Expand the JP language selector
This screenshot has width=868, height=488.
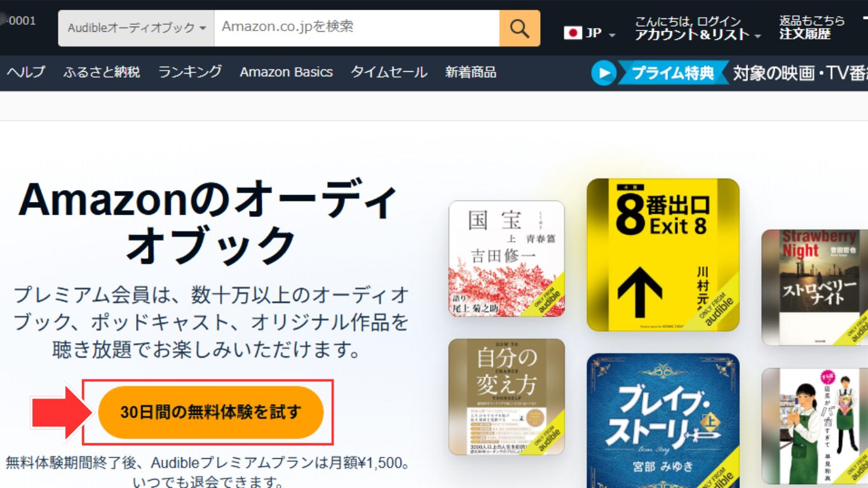[590, 33]
